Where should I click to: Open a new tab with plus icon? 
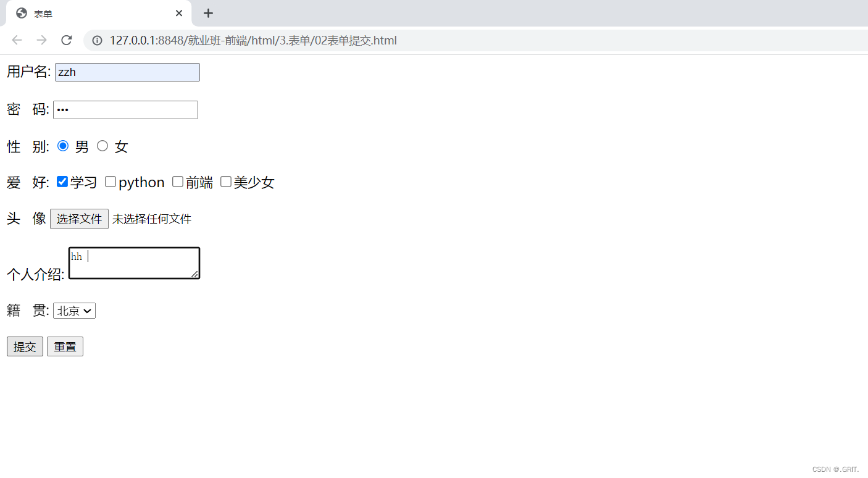pos(209,13)
